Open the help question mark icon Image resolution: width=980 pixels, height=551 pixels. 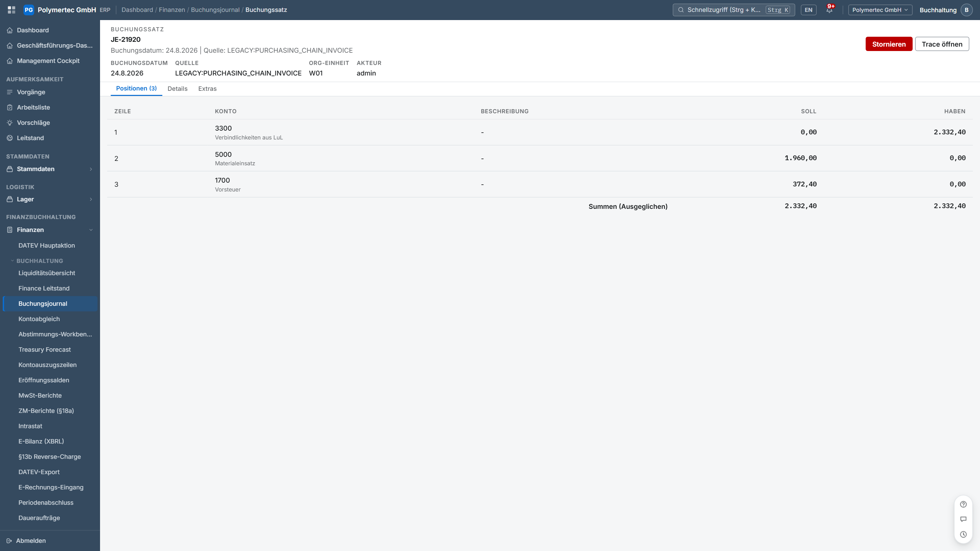[963, 504]
